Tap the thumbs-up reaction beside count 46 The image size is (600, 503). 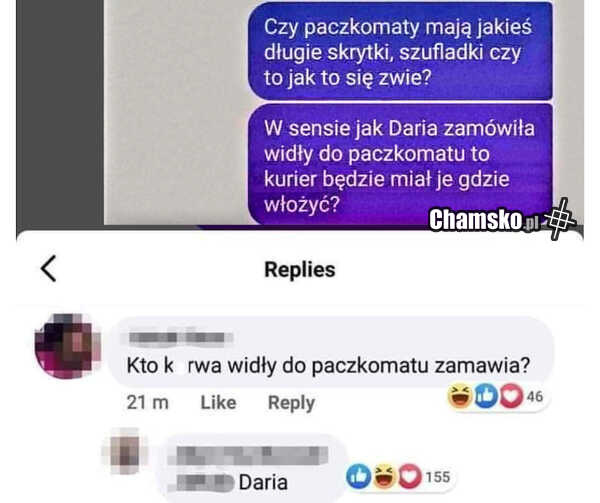click(x=486, y=396)
